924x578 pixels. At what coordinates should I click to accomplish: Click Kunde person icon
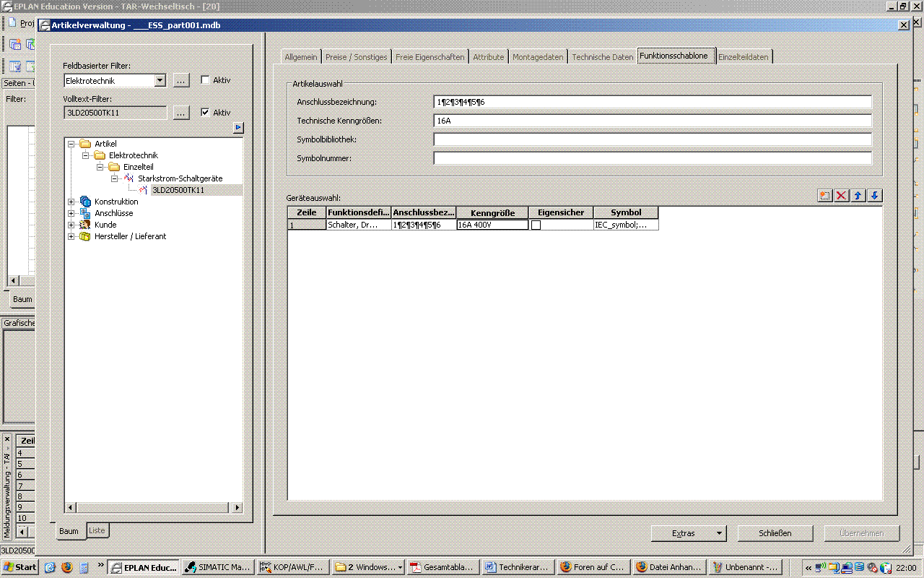pos(85,225)
